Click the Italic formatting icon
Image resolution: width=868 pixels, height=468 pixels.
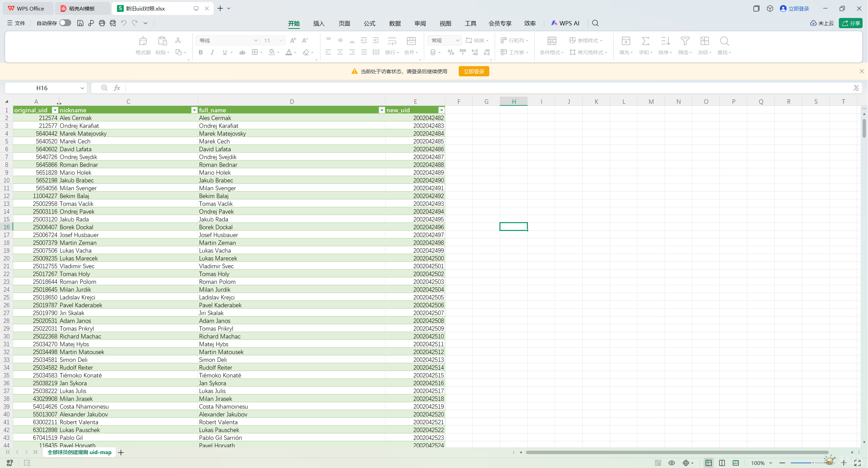pos(212,52)
